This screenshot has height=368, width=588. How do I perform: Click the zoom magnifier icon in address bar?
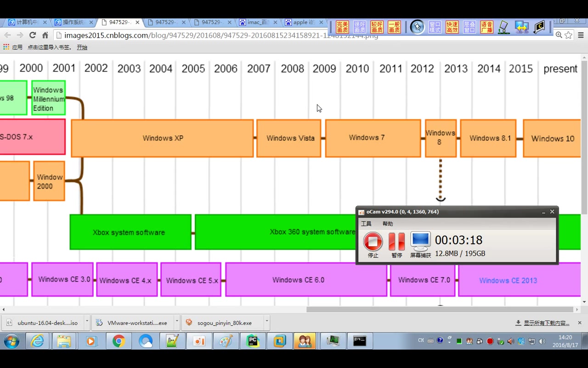[559, 35]
